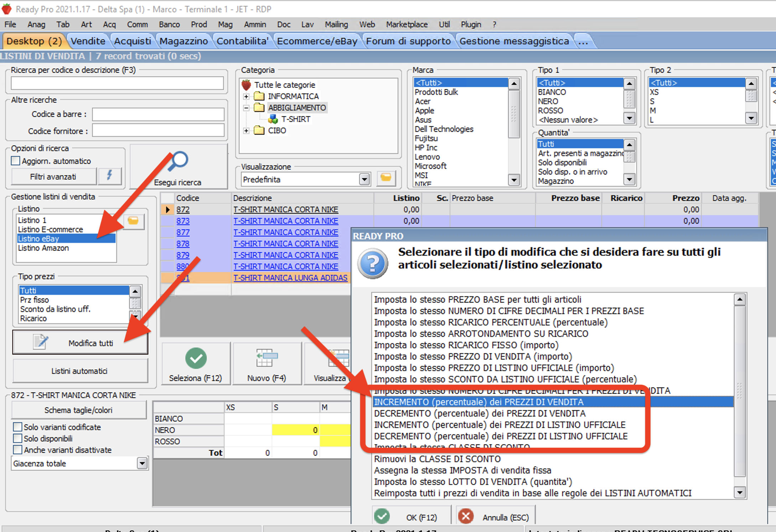Select Apple in Marca list
Screen dimensions: 776x532
(461, 110)
